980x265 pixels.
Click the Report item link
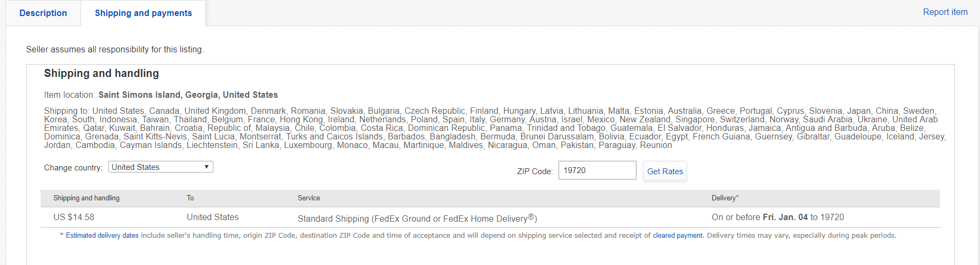[x=945, y=12]
